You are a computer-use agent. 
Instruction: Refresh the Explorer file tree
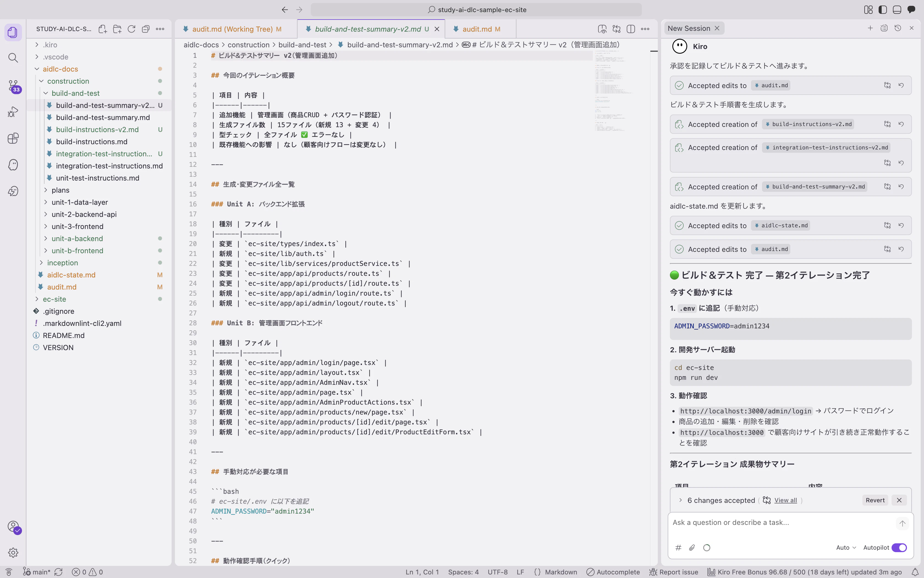click(131, 29)
